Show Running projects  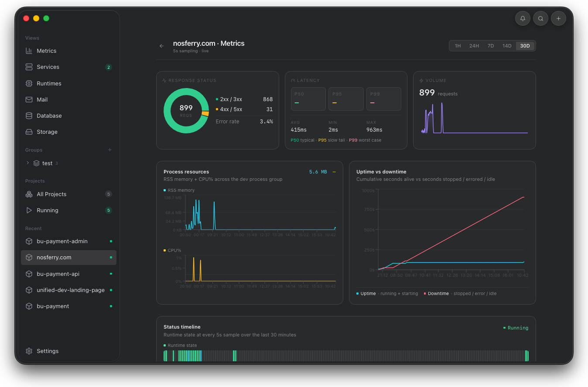pyautogui.click(x=68, y=210)
